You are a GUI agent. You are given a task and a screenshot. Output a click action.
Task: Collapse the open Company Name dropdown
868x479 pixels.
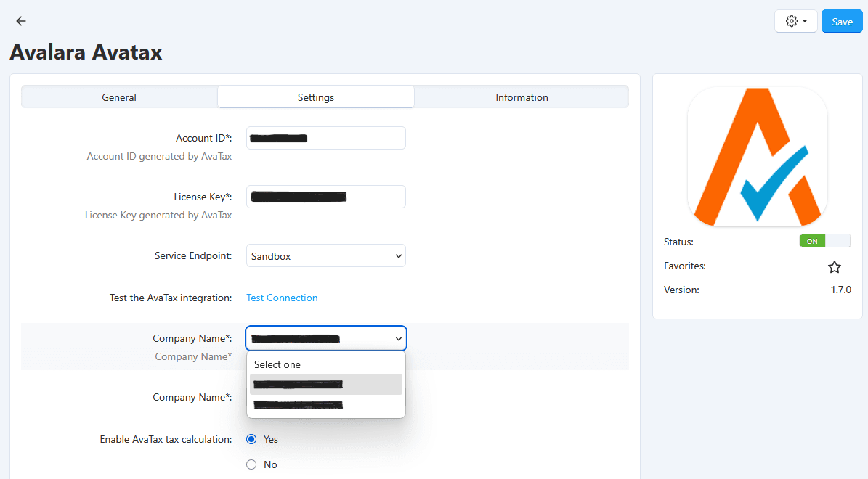point(326,338)
